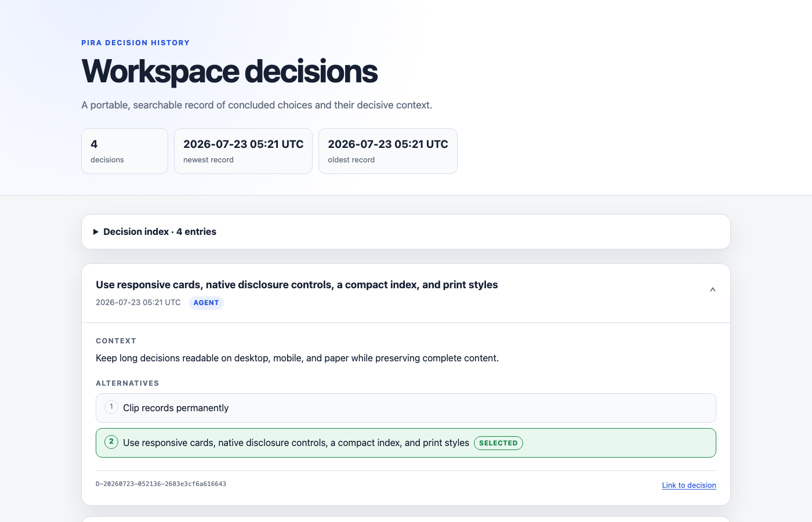Viewport: 812px width, 522px height.
Task: Click the newest record stat card
Action: (243, 151)
